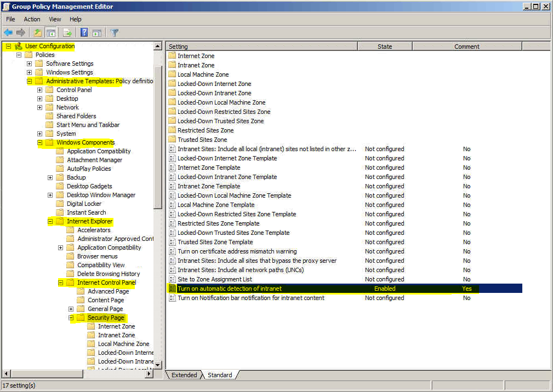Viewport: 553px width, 392px height.
Task: Open the File menu
Action: [x=10, y=19]
